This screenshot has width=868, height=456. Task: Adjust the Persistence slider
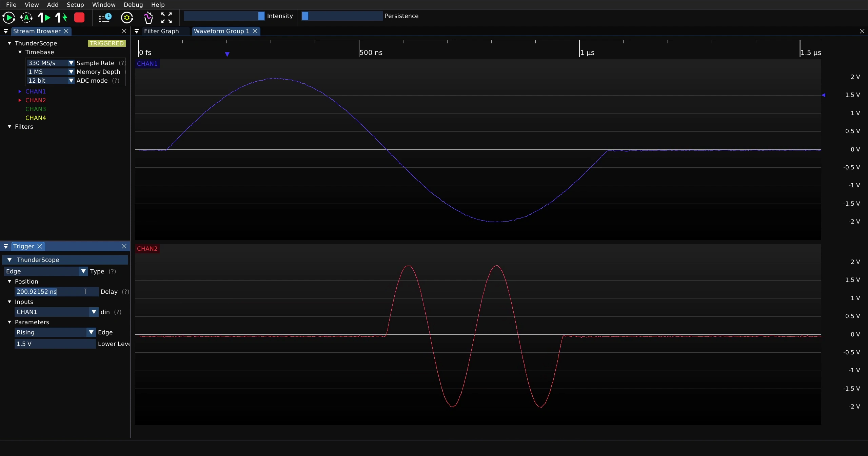tap(342, 16)
